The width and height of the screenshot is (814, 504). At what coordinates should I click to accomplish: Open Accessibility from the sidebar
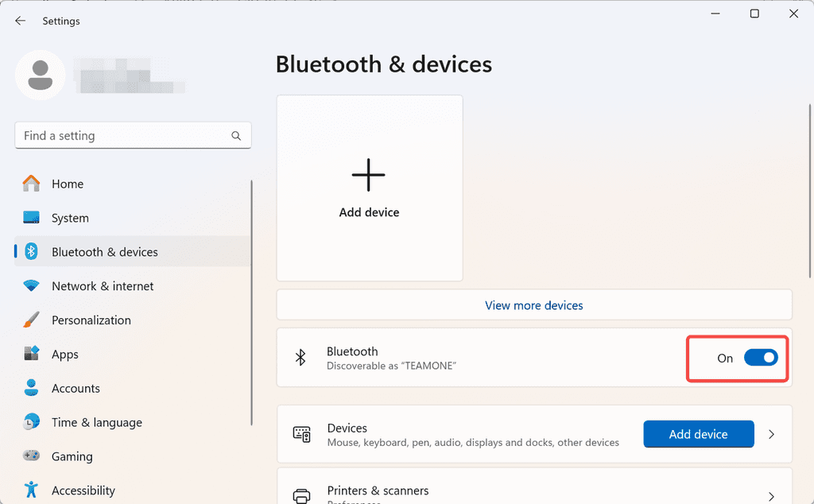pyautogui.click(x=83, y=490)
